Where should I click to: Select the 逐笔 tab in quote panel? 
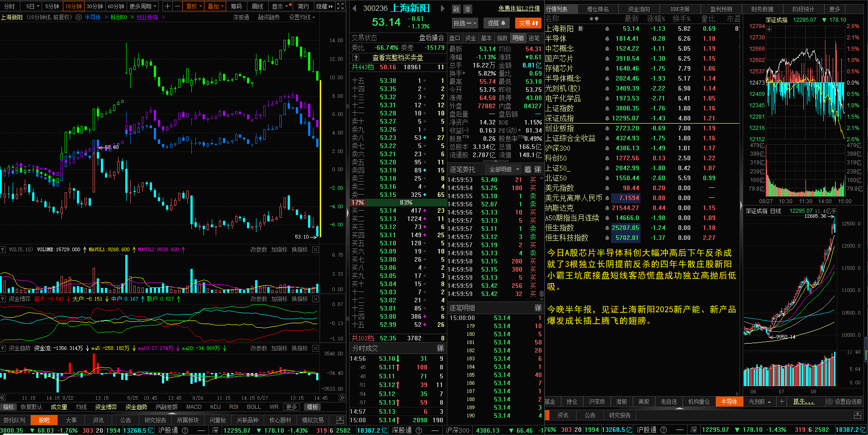[x=534, y=38]
